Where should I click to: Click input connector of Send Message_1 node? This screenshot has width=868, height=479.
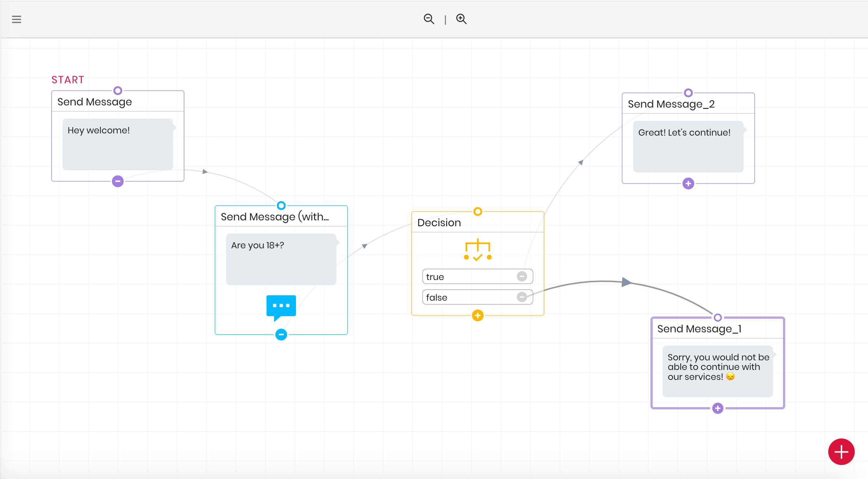718,318
